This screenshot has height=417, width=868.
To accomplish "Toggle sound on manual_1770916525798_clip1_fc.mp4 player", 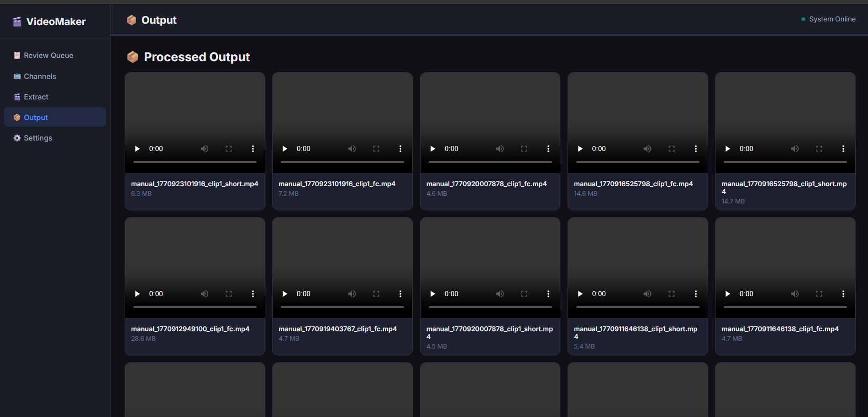I will coord(647,148).
